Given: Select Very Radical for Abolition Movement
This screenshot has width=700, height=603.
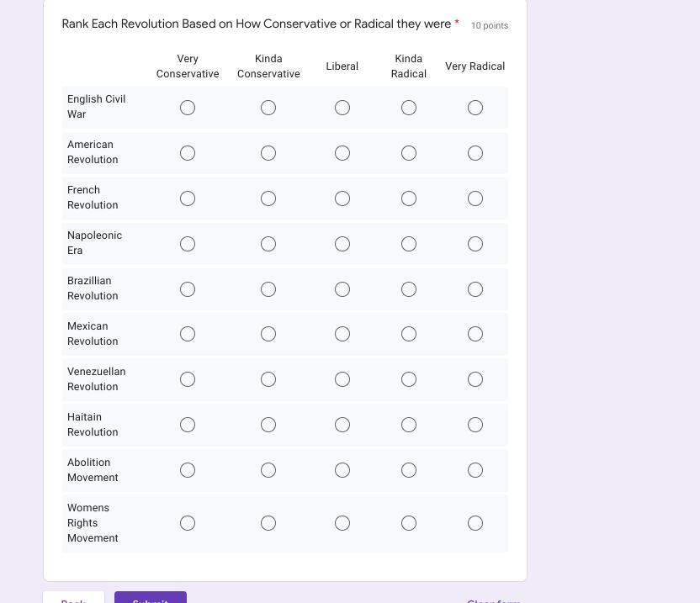Looking at the screenshot, I should tap(475, 470).
